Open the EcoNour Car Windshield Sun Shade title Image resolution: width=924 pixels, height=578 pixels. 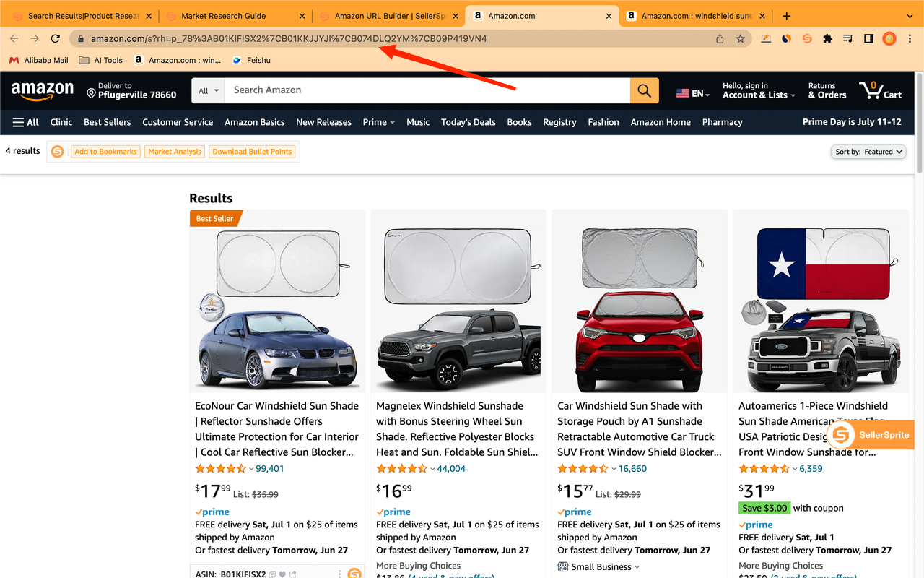(277, 429)
